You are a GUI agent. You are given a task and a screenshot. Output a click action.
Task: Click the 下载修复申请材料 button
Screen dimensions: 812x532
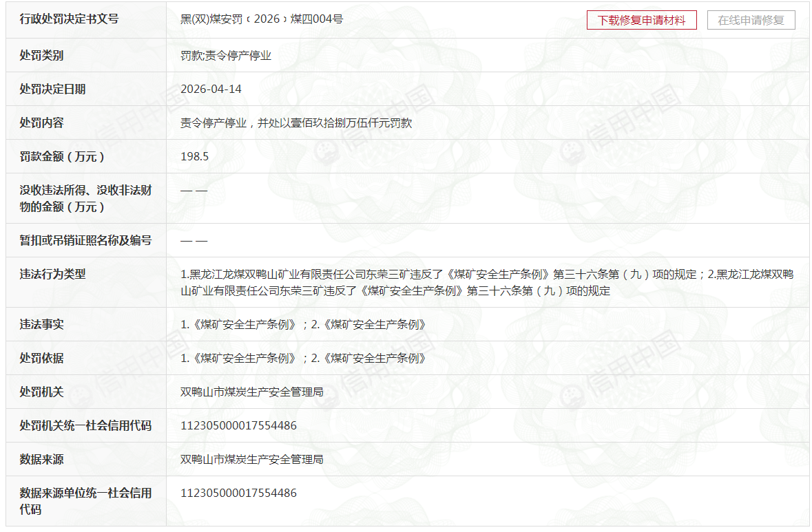[642, 20]
